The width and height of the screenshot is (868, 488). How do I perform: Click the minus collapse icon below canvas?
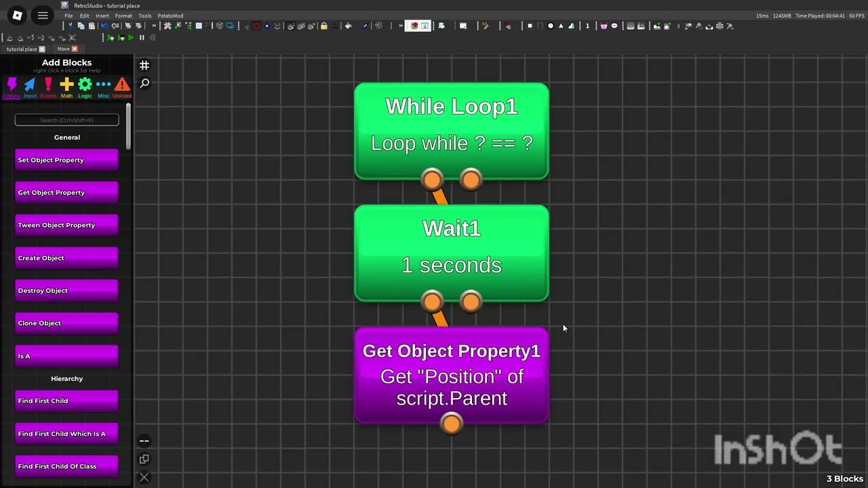pyautogui.click(x=144, y=441)
